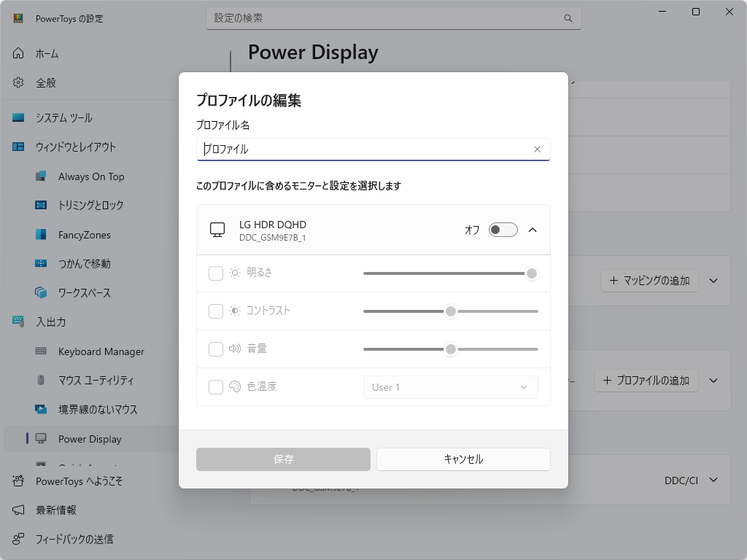Open 境界線のないマウス icon
The image size is (747, 560).
point(41,409)
